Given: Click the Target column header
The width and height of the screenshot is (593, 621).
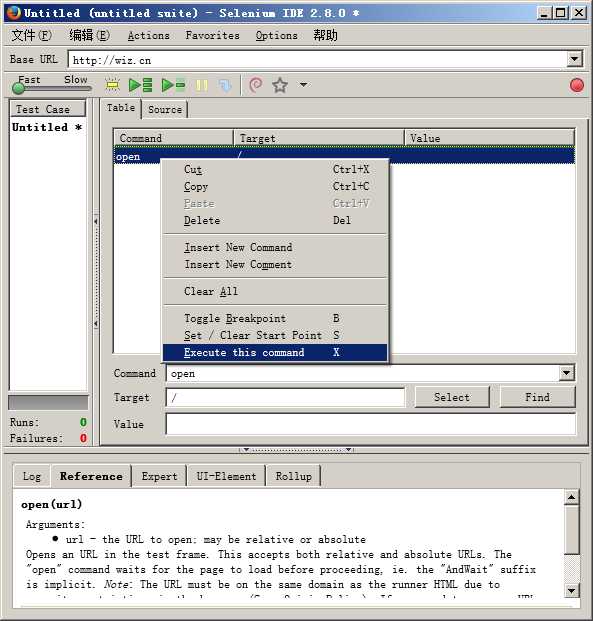Looking at the screenshot, I should click(319, 138).
